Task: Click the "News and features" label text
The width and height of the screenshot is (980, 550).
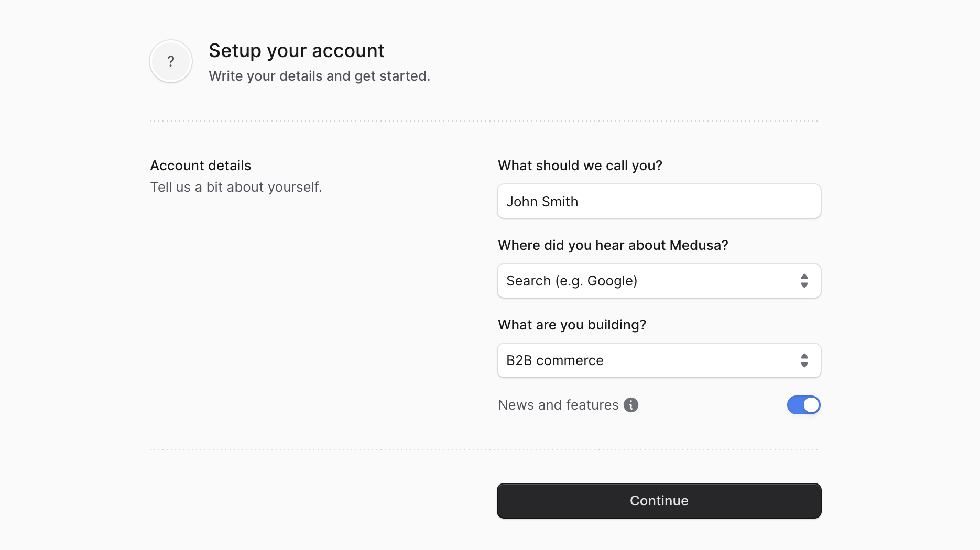Action: point(558,405)
